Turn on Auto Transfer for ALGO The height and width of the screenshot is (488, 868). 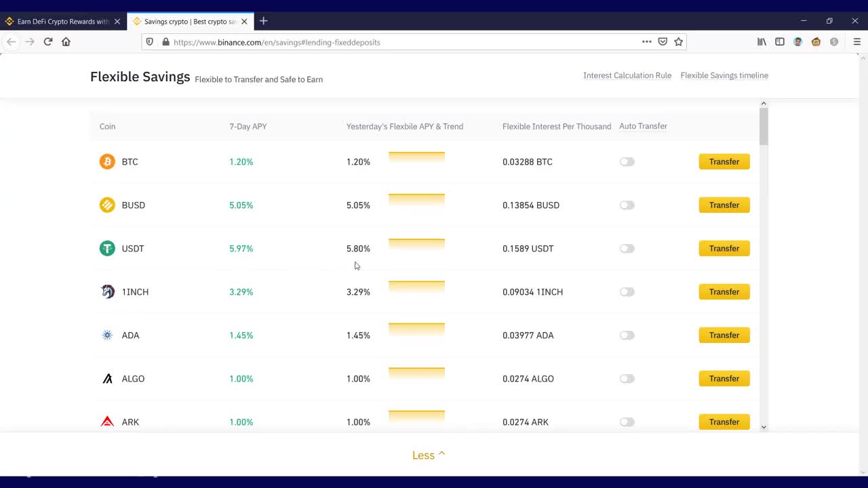pyautogui.click(x=627, y=378)
